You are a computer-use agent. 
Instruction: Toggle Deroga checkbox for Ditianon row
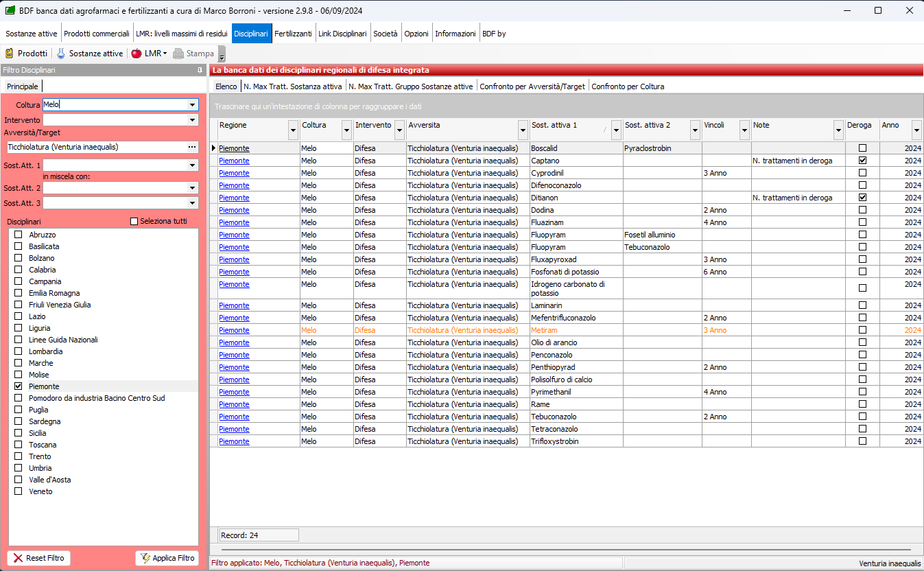(x=862, y=198)
